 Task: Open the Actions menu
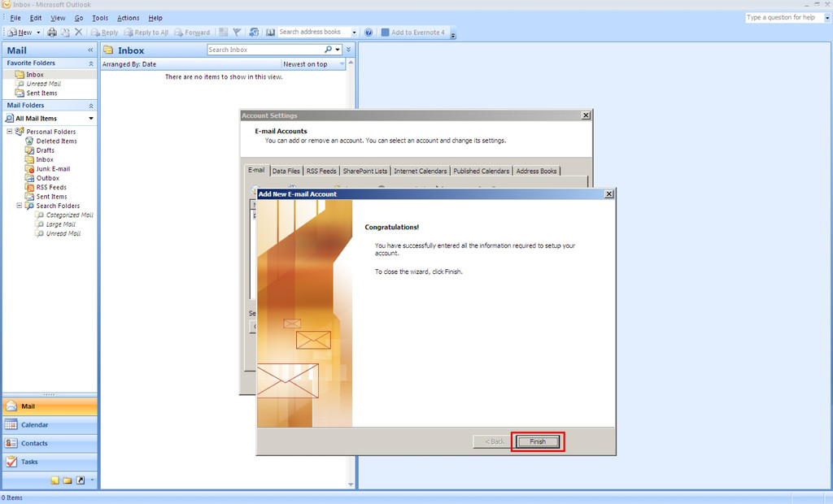point(128,18)
